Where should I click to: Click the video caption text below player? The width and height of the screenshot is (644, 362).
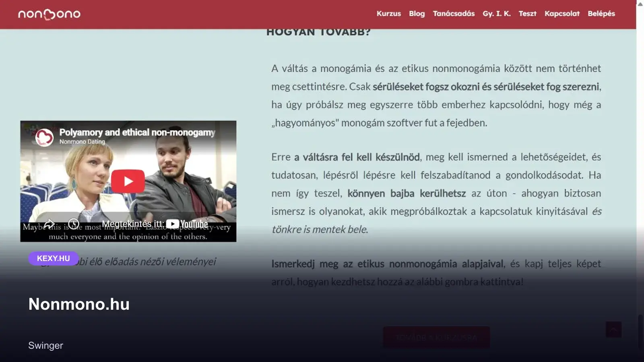pyautogui.click(x=128, y=261)
